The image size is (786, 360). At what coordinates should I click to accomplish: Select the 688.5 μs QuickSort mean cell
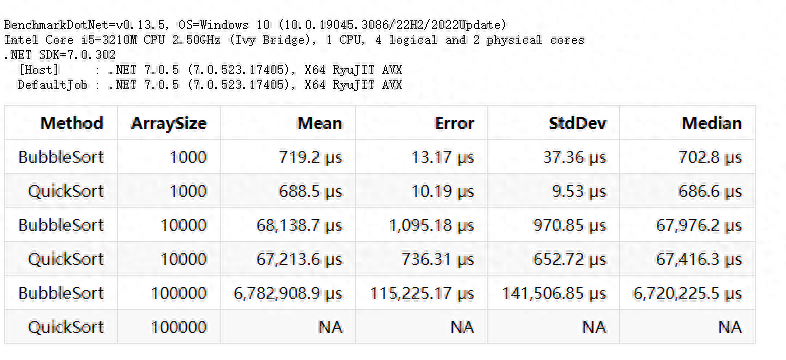(310, 192)
